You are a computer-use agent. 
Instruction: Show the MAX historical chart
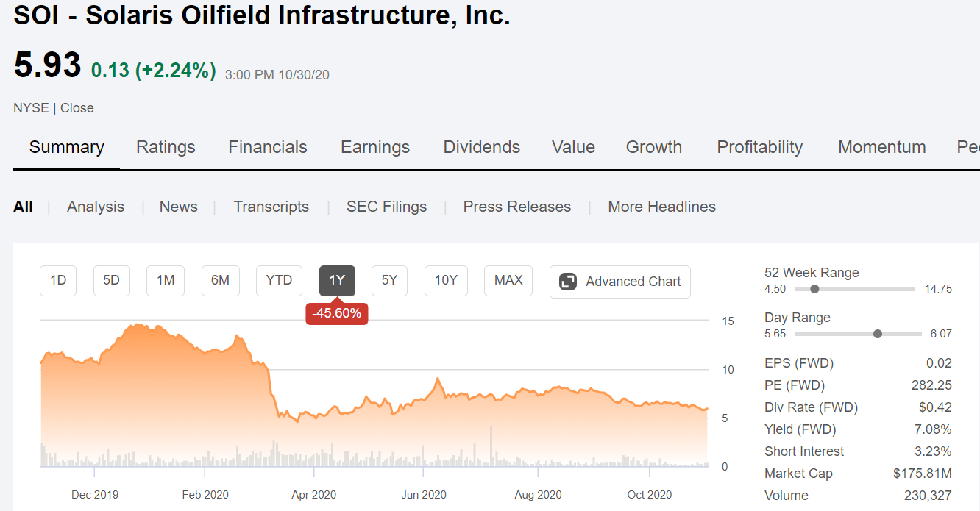(508, 281)
